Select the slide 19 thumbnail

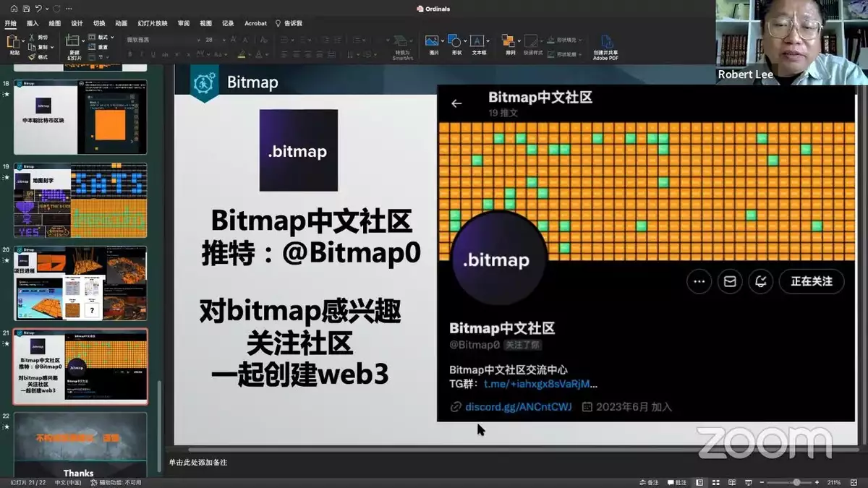(x=80, y=200)
